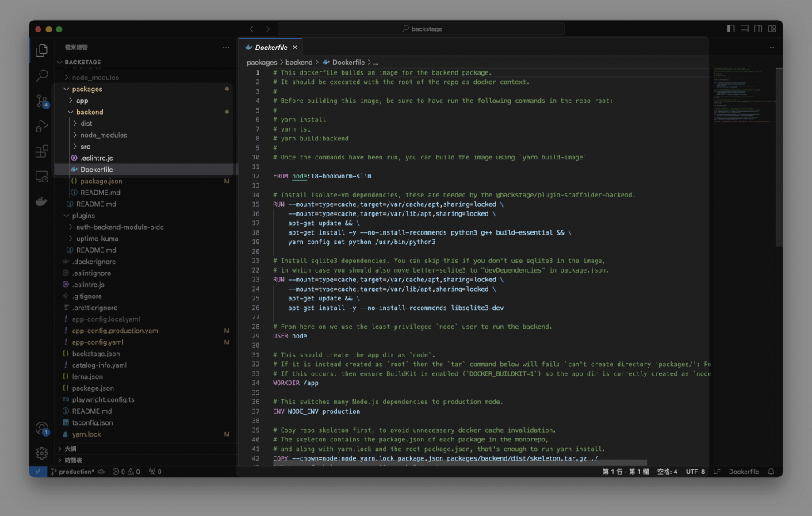Open the ports forwarded status item
This screenshot has width=812, height=516.
pyautogui.click(x=155, y=472)
